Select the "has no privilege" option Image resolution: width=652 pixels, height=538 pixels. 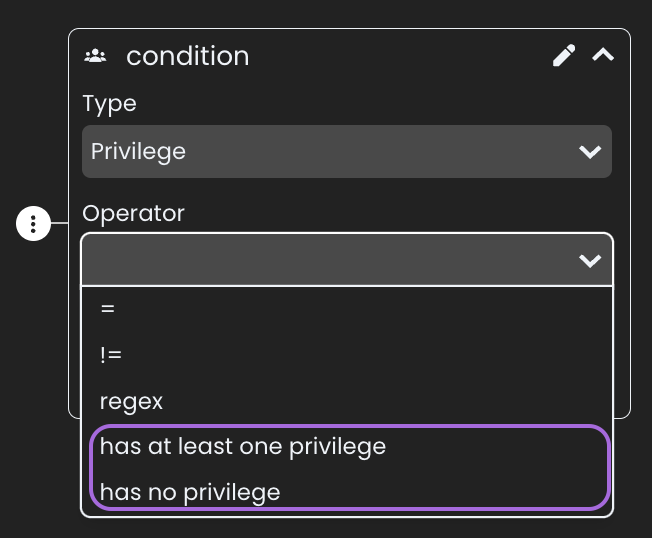(x=190, y=492)
